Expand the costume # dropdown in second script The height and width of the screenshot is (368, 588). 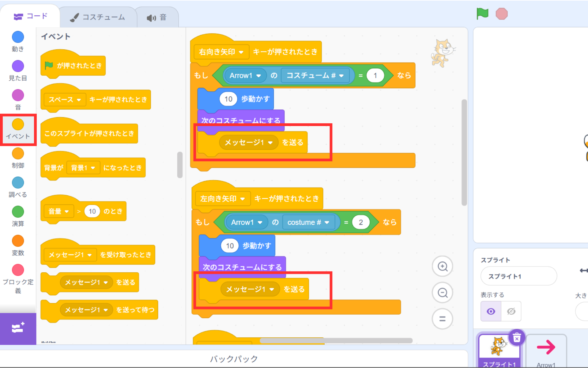coord(327,222)
